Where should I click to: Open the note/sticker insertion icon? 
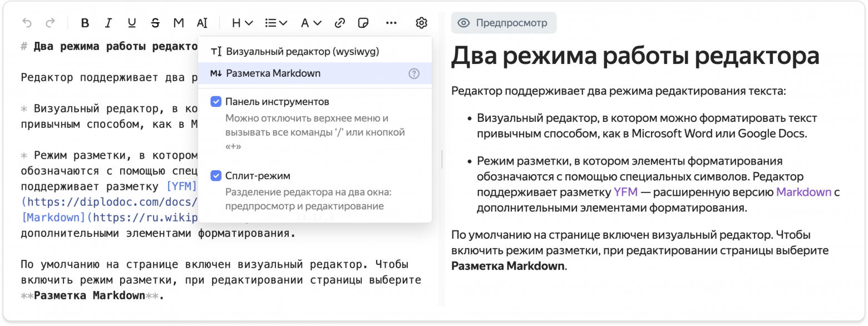(364, 23)
